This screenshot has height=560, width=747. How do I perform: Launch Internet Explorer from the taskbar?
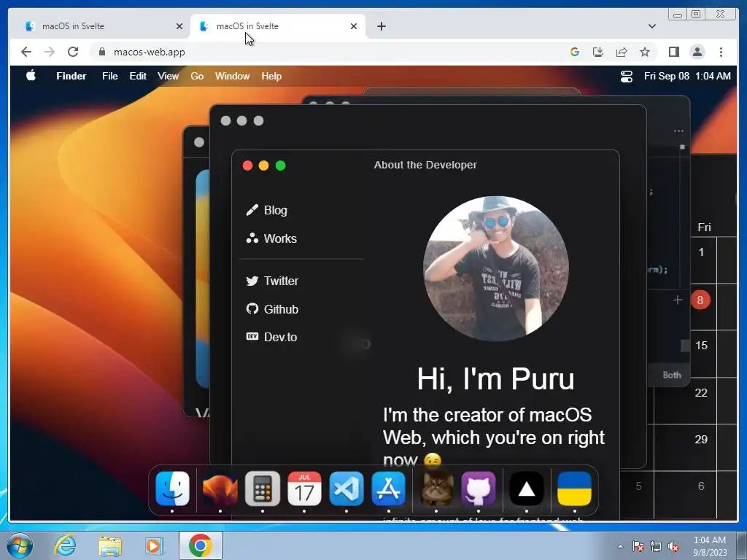click(x=65, y=545)
